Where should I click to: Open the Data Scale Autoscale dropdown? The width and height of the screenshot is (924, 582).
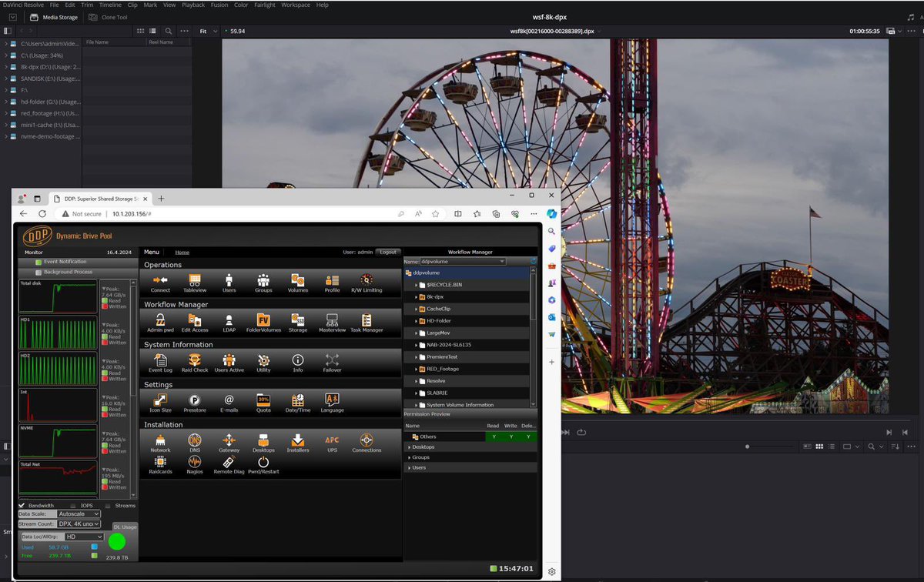[x=79, y=513]
